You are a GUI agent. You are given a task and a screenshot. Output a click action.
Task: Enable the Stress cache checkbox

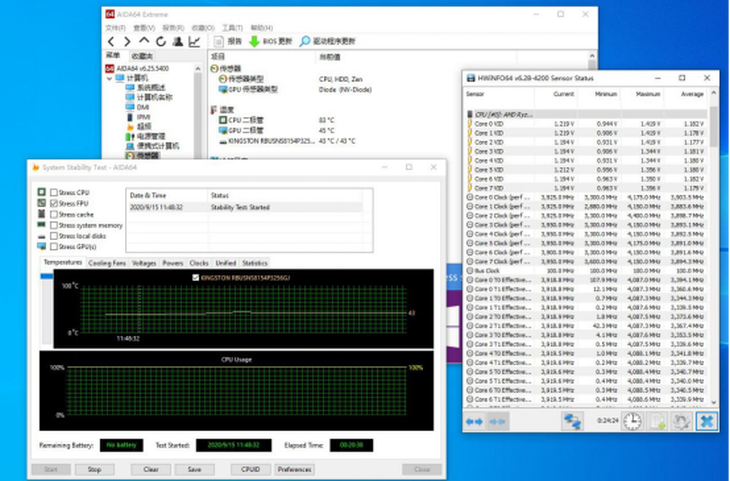tap(54, 214)
